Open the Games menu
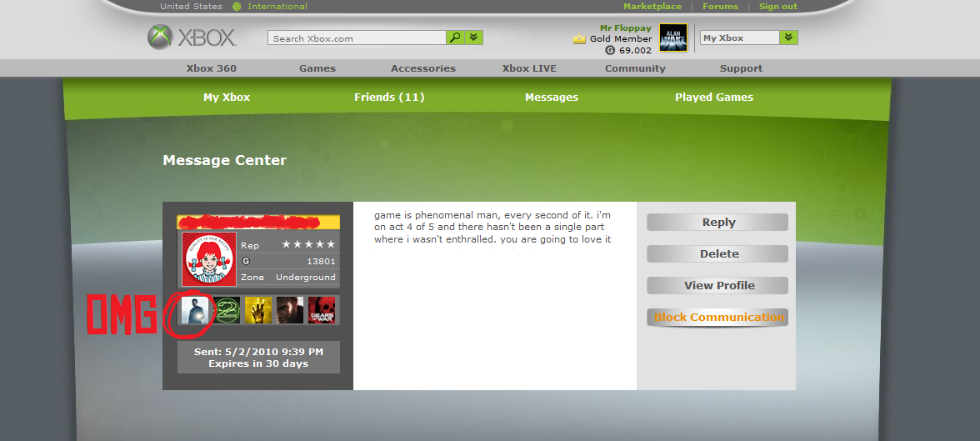The image size is (980, 441). pos(317,68)
